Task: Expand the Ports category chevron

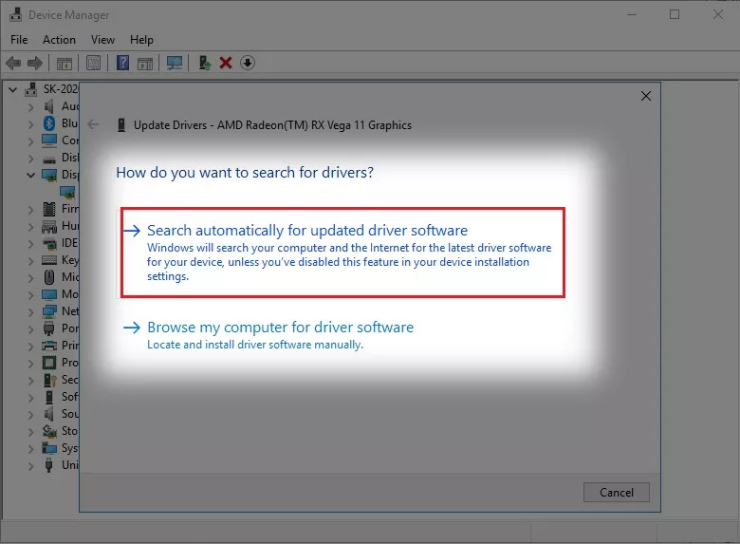Action: pyautogui.click(x=31, y=329)
